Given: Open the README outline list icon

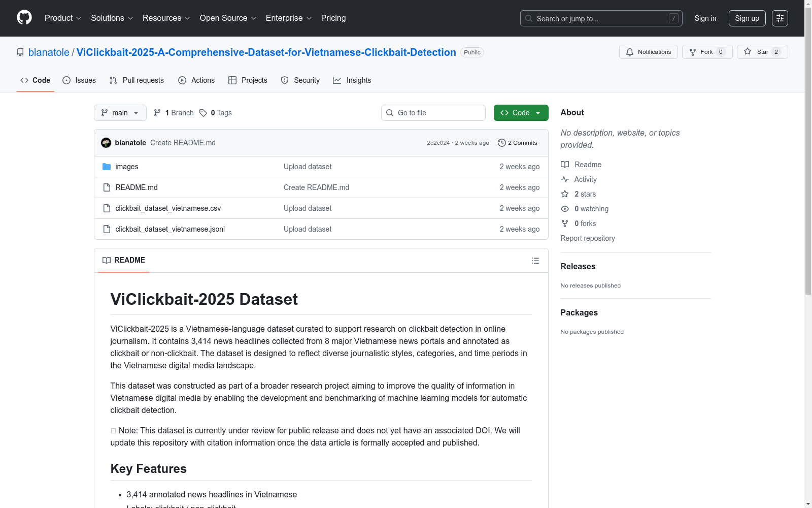Looking at the screenshot, I should [535, 261].
